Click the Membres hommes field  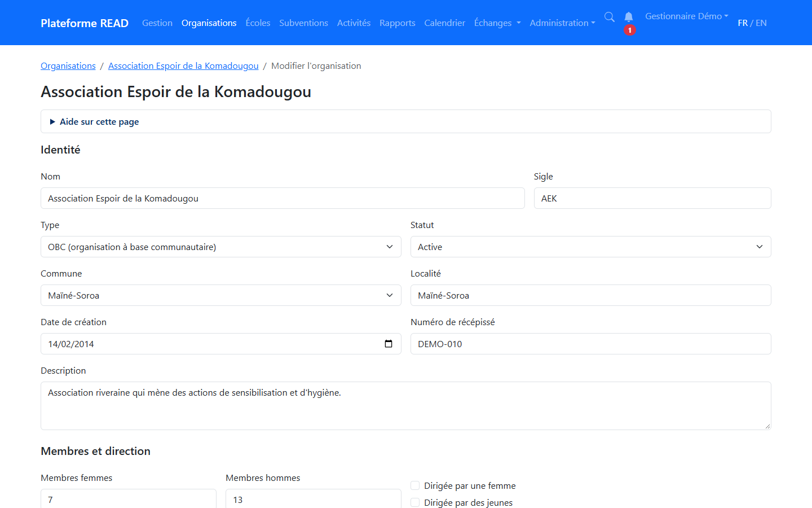pyautogui.click(x=314, y=498)
